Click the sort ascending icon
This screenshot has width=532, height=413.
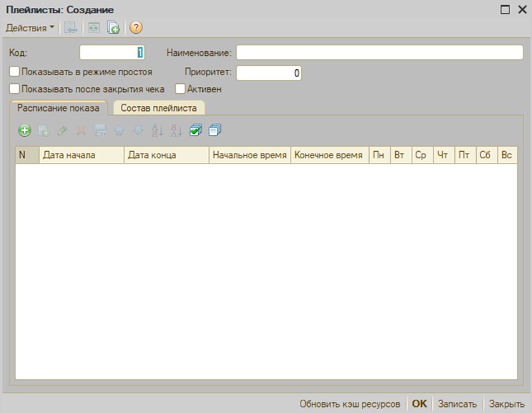tap(158, 130)
